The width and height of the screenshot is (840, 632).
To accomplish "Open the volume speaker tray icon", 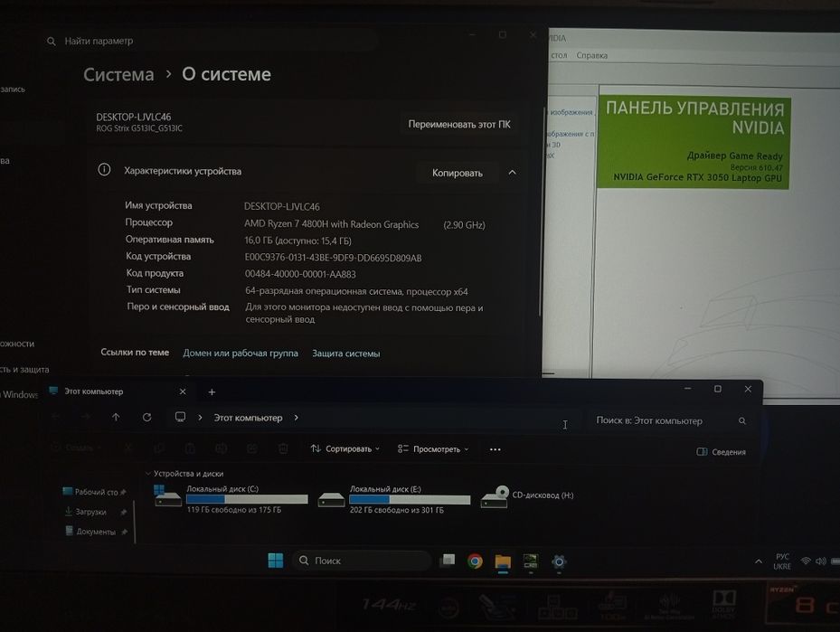I will [x=821, y=561].
